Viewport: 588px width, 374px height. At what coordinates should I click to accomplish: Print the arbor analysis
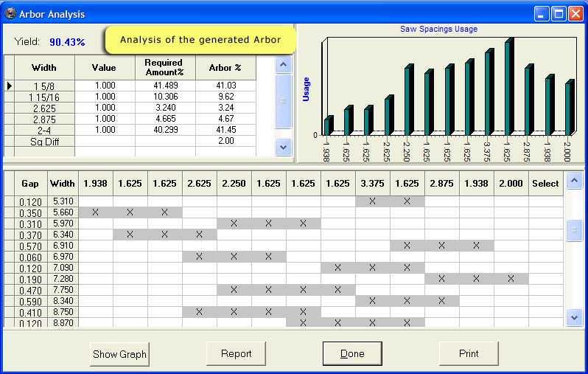(x=469, y=354)
